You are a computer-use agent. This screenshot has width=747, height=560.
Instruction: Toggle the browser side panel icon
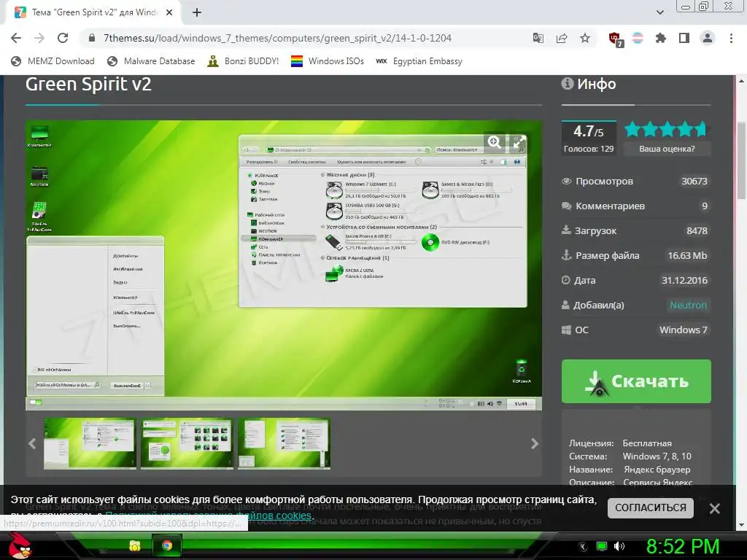click(x=684, y=38)
